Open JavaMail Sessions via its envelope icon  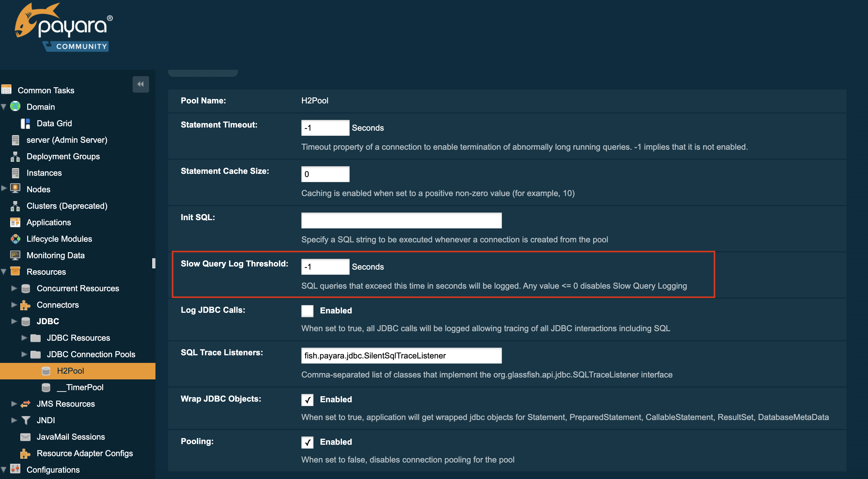click(x=26, y=436)
